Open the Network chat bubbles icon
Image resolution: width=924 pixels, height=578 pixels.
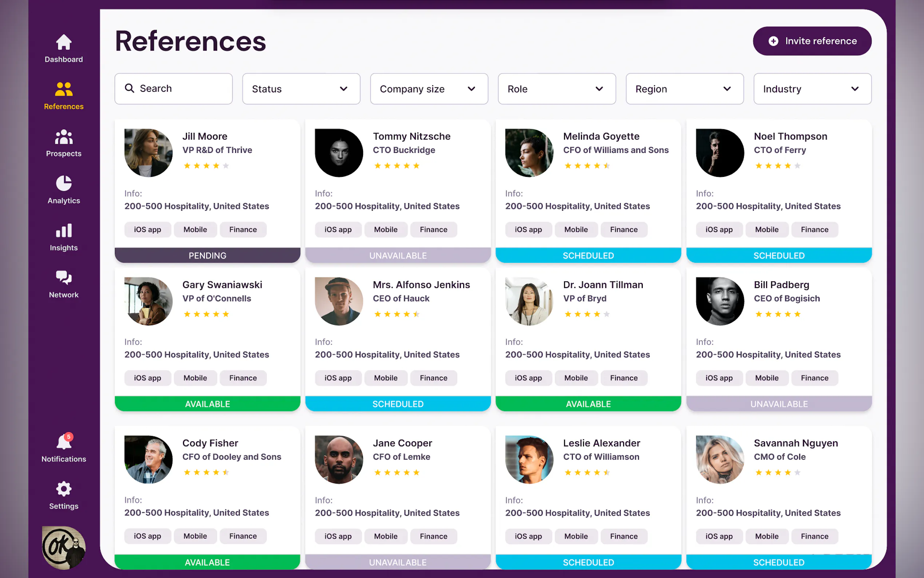63,278
